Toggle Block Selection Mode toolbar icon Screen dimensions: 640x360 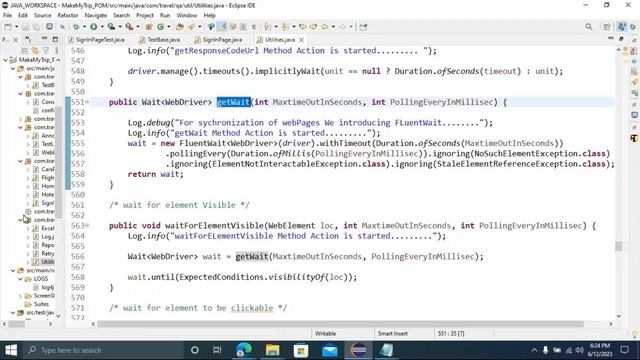pyautogui.click(x=243, y=27)
